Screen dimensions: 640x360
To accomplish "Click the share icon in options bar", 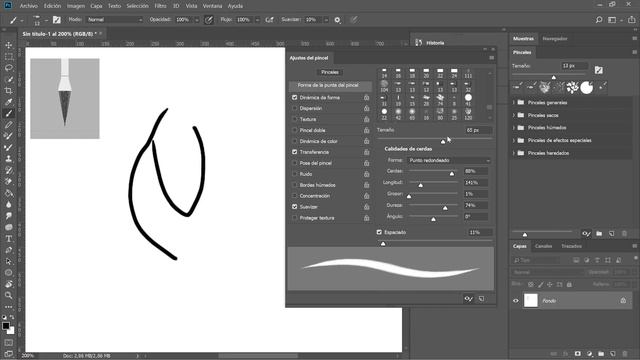I will [x=631, y=20].
